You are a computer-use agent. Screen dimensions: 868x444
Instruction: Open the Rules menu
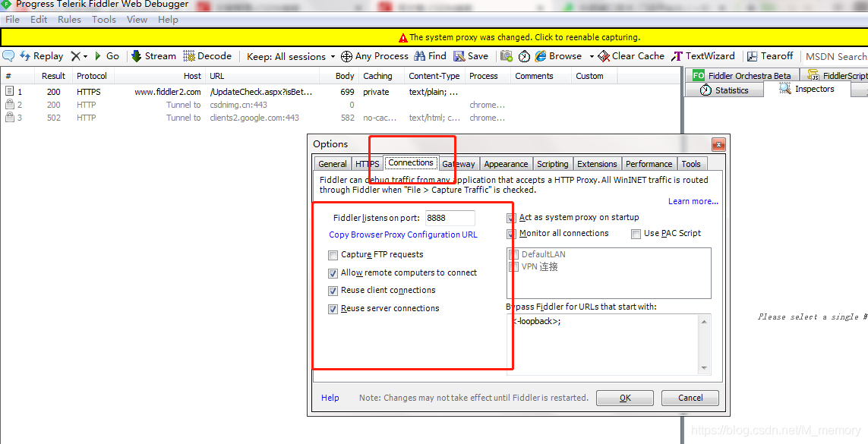[69, 19]
